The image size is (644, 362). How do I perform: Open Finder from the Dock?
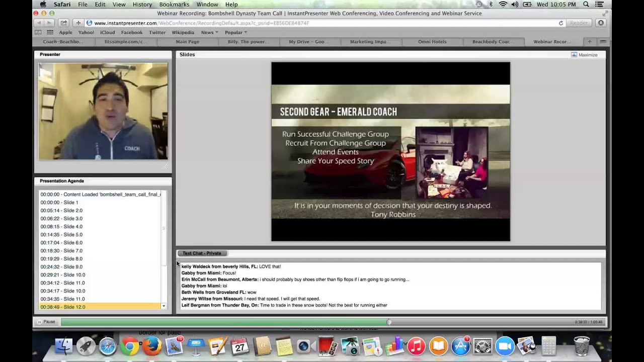pos(63,346)
